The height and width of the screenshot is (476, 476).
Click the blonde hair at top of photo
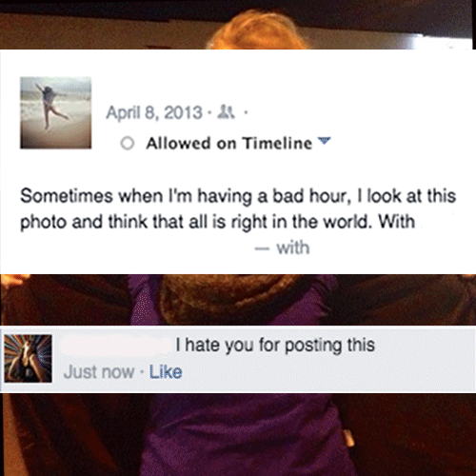coord(257,31)
